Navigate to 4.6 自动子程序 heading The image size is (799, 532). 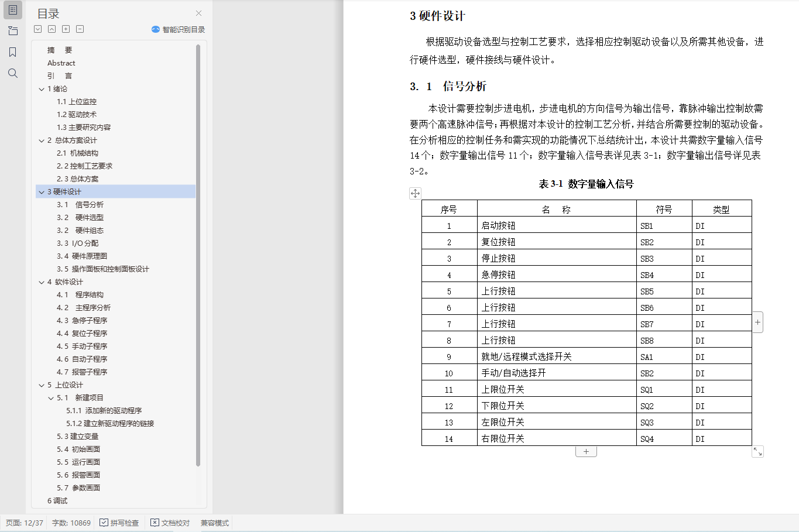pyautogui.click(x=82, y=359)
